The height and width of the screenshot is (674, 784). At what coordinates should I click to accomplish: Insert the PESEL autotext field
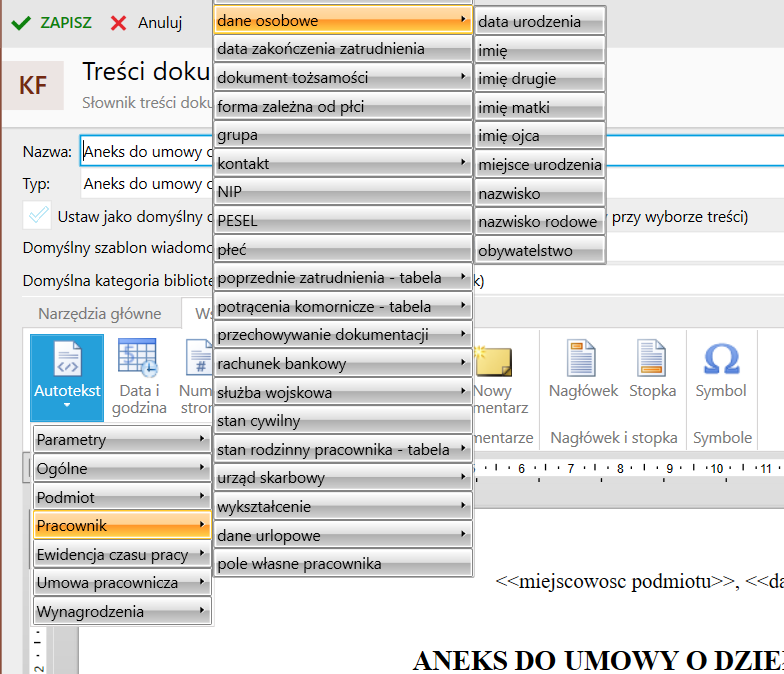tap(343, 220)
